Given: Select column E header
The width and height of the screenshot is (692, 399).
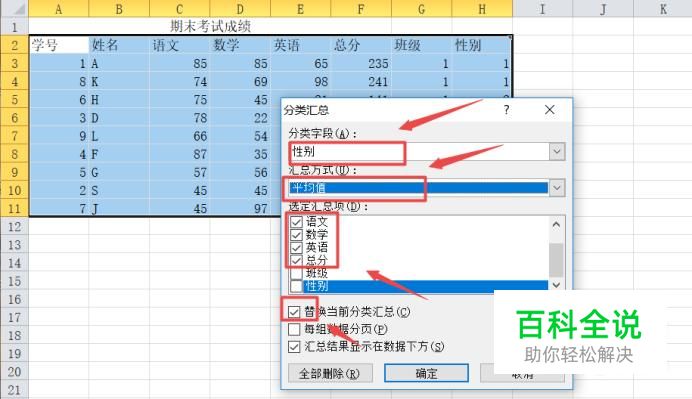Looking at the screenshot, I should coord(301,8).
